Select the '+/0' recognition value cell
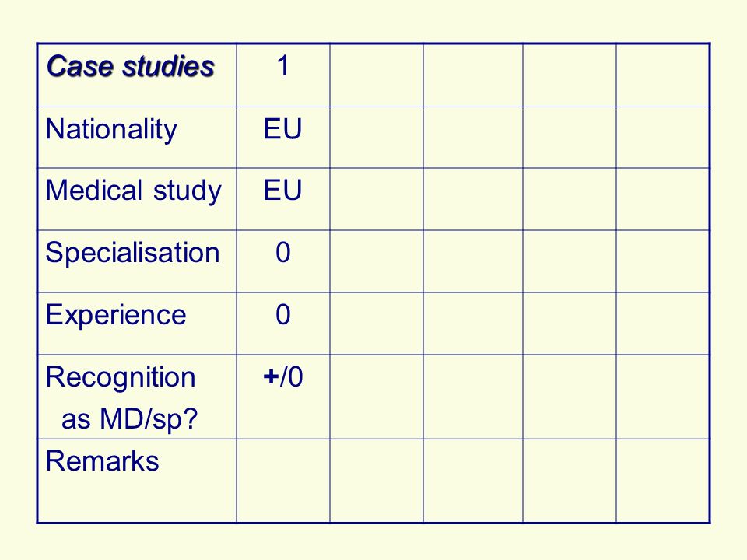The image size is (747, 560). [283, 397]
